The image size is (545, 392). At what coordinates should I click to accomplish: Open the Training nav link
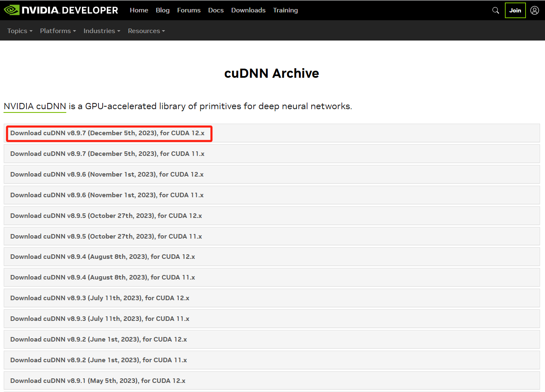tap(286, 10)
